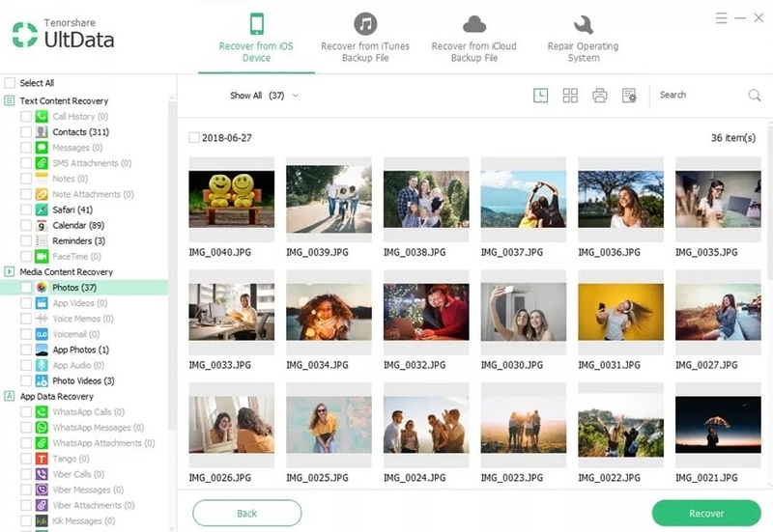Switch to Recover from iTunes Backup File tab

tap(365, 38)
